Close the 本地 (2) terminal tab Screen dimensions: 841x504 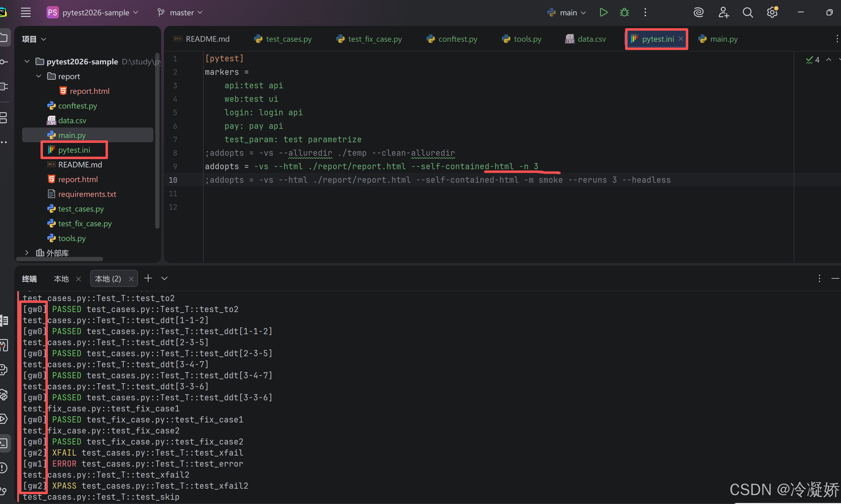click(131, 279)
